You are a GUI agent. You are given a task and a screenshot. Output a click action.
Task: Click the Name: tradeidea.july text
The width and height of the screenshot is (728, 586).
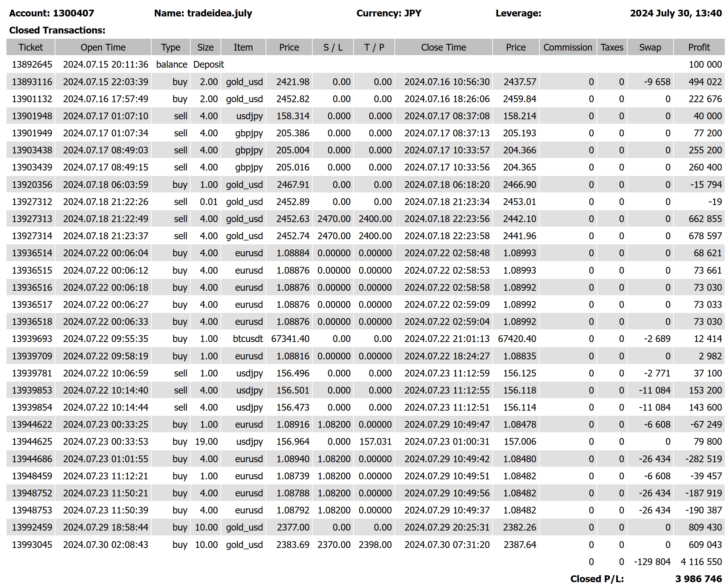click(x=203, y=13)
